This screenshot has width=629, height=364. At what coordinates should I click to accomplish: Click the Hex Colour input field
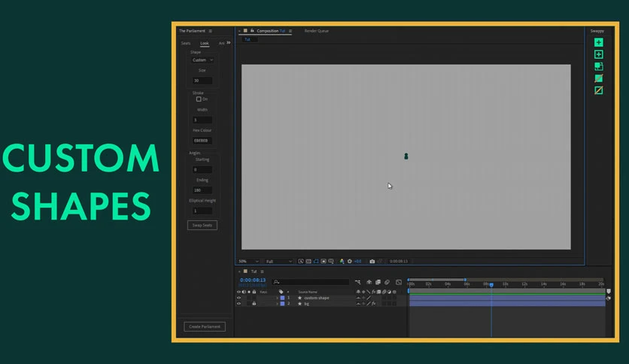point(202,141)
